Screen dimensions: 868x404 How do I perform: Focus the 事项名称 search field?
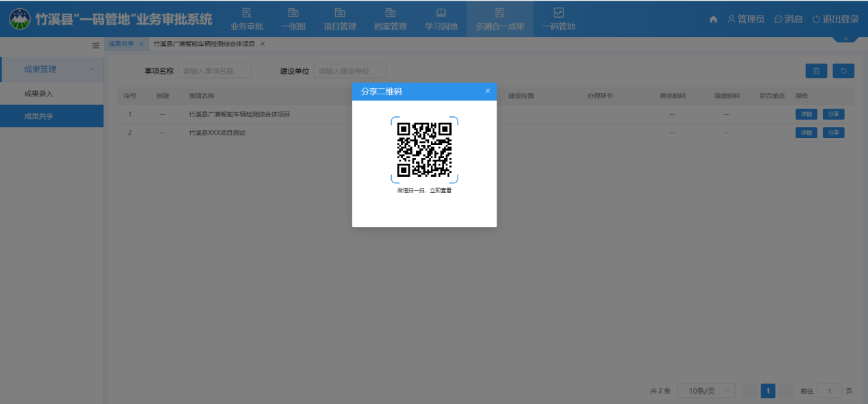coord(215,71)
